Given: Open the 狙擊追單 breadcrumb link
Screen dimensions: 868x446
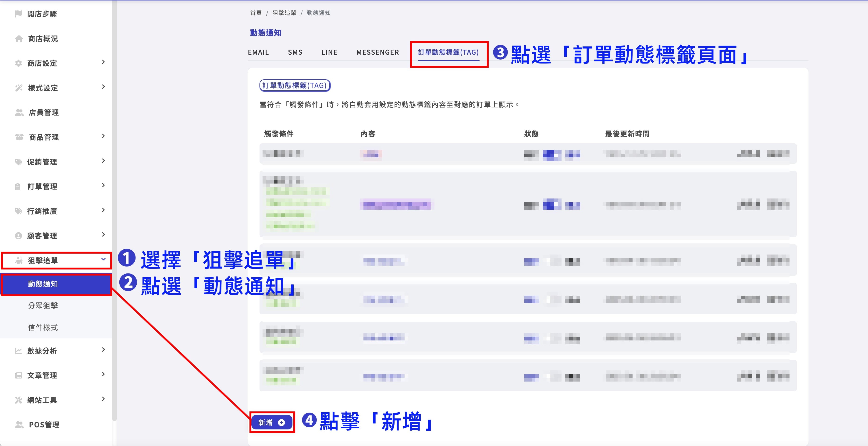Looking at the screenshot, I should pyautogui.click(x=284, y=13).
